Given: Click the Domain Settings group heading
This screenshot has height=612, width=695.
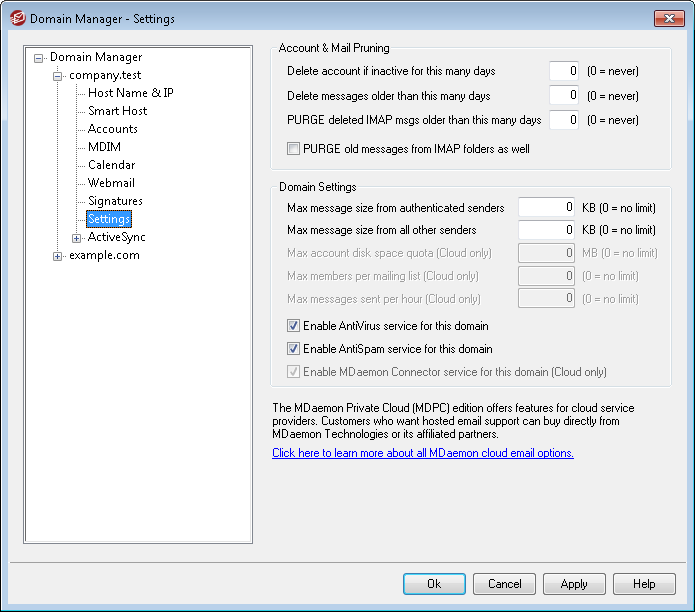Looking at the screenshot, I should [x=317, y=187].
